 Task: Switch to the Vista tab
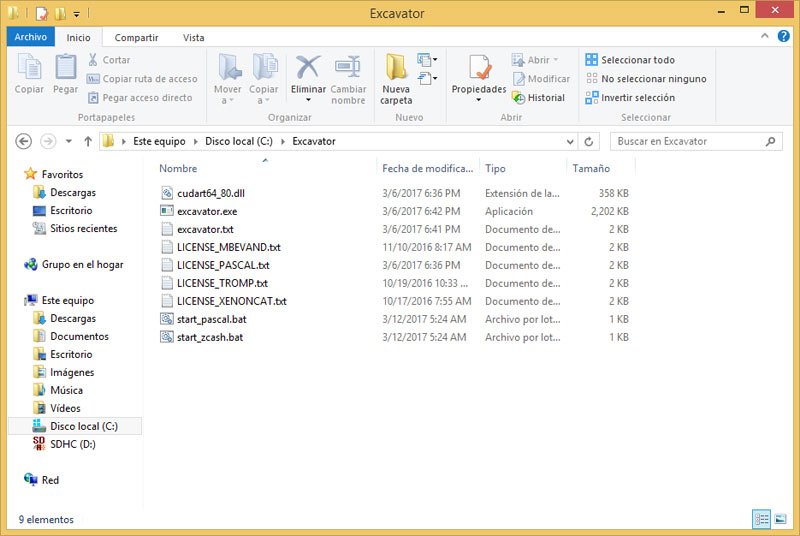click(x=193, y=37)
